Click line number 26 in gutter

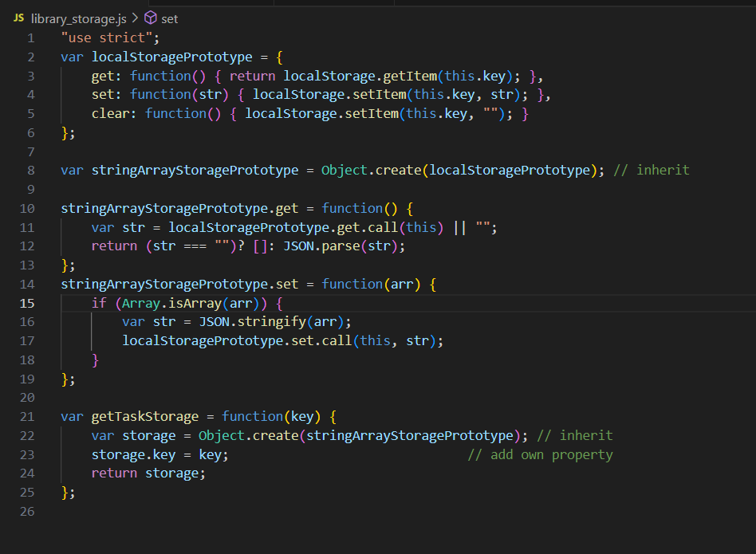(x=27, y=512)
